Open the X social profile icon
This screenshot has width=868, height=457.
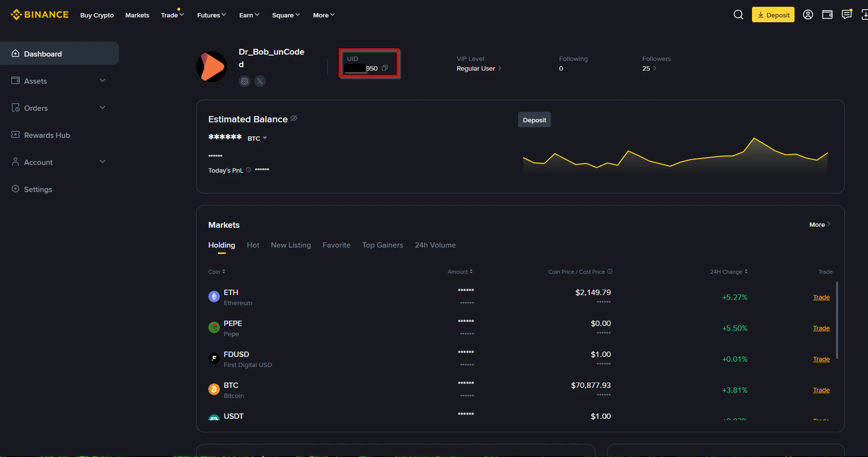(260, 81)
